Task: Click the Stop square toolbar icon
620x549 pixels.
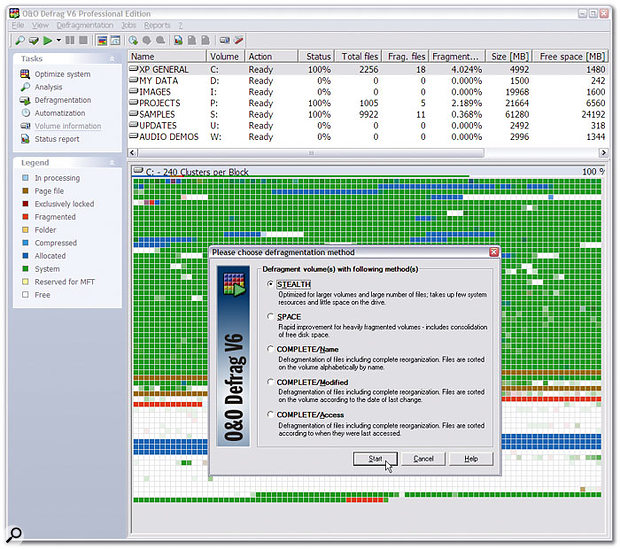Action: [83, 40]
